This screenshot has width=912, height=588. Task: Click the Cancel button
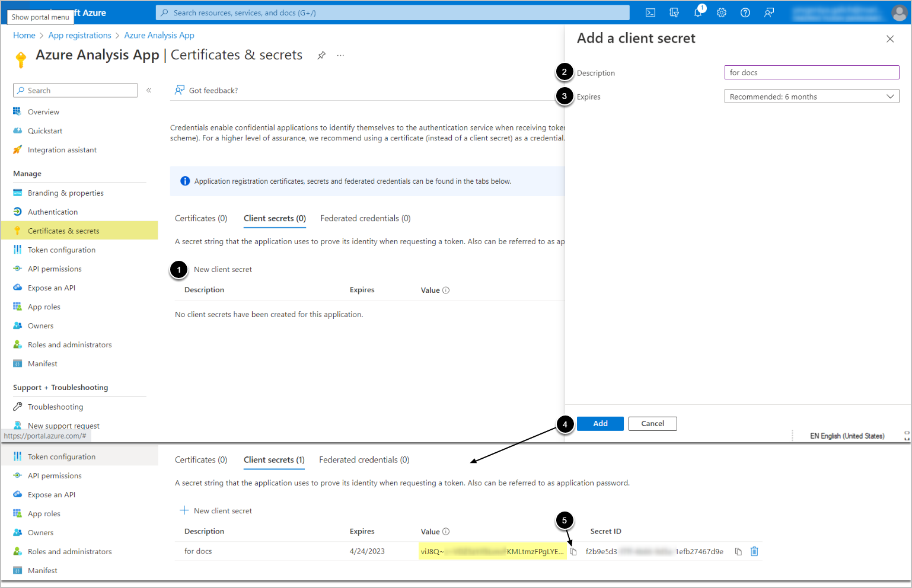(652, 424)
